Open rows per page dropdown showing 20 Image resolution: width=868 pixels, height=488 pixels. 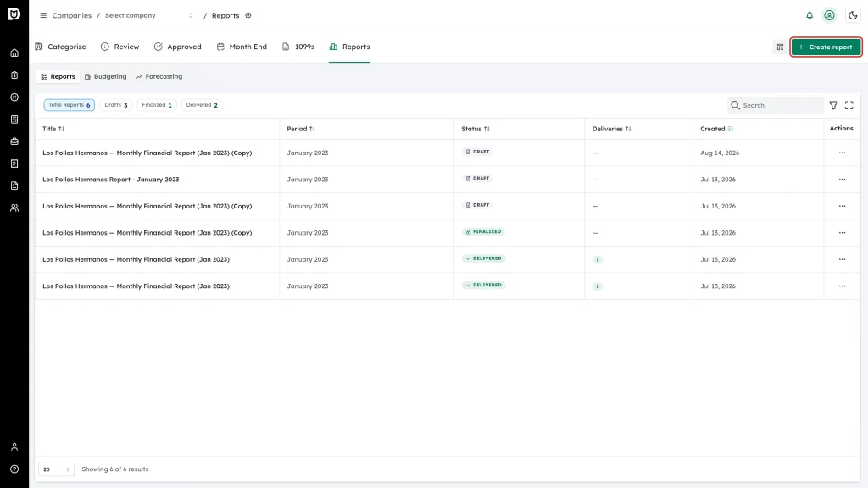click(56, 469)
